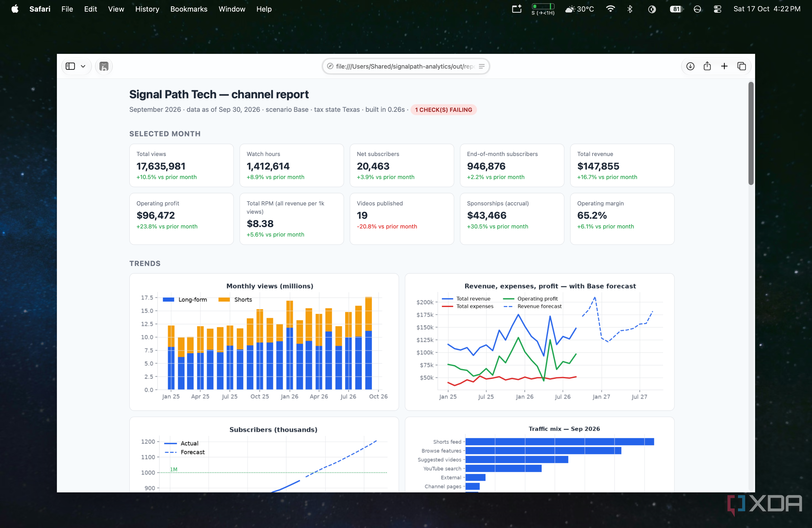The width and height of the screenshot is (812, 528).
Task: Click the Reader view icon in the address bar
Action: (482, 66)
